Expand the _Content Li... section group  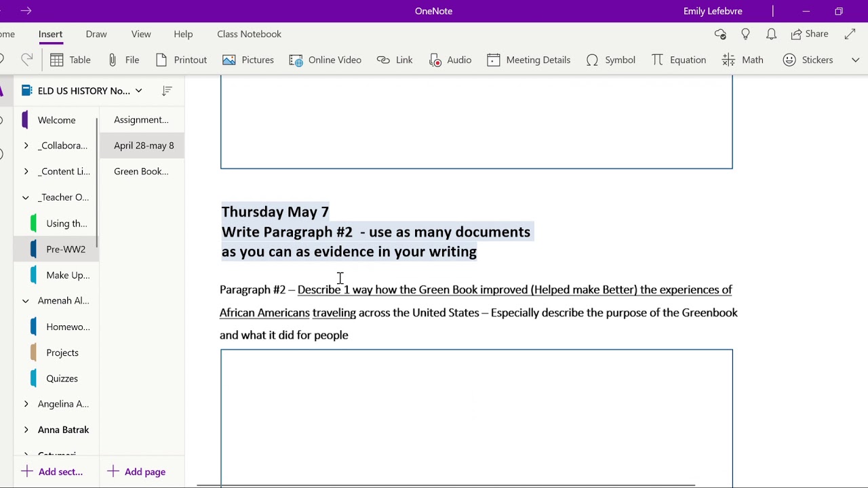(26, 171)
